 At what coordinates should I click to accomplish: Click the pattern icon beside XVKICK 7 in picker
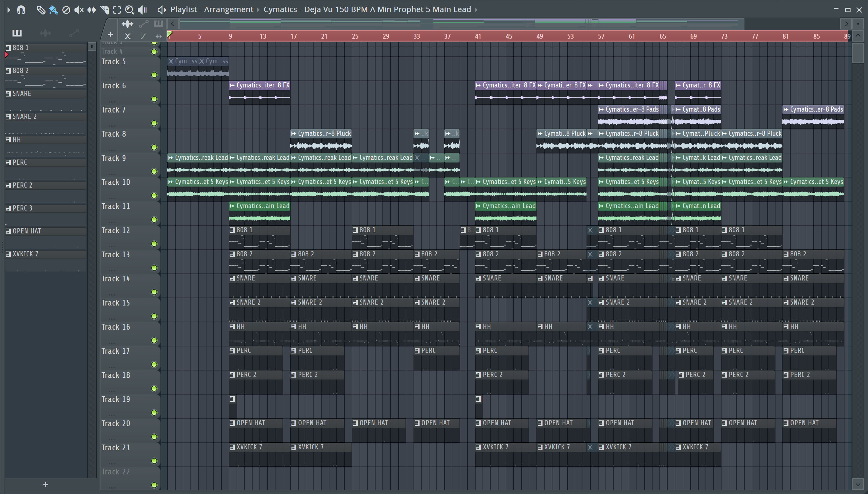(8, 254)
